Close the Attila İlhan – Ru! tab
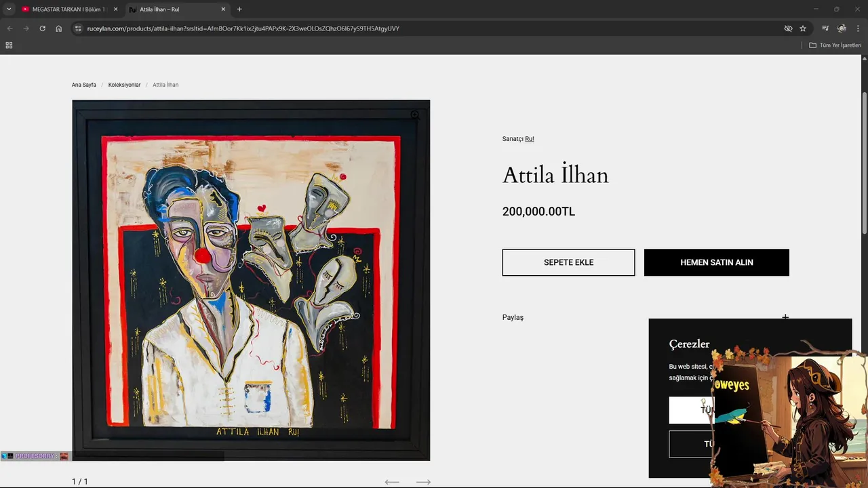 coord(223,9)
